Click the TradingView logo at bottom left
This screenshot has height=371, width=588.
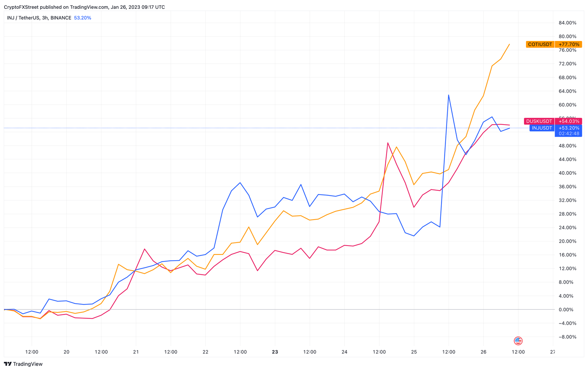click(x=23, y=364)
